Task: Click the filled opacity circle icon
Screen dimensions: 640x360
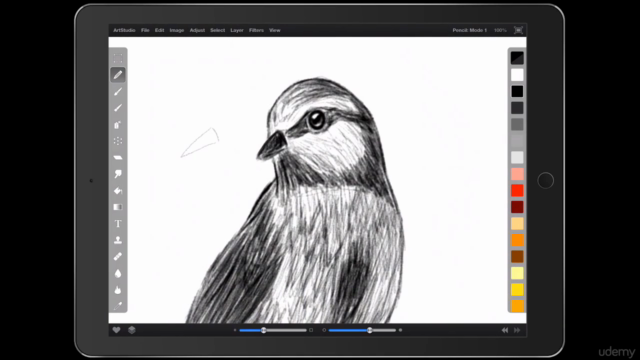Action: tap(400, 330)
